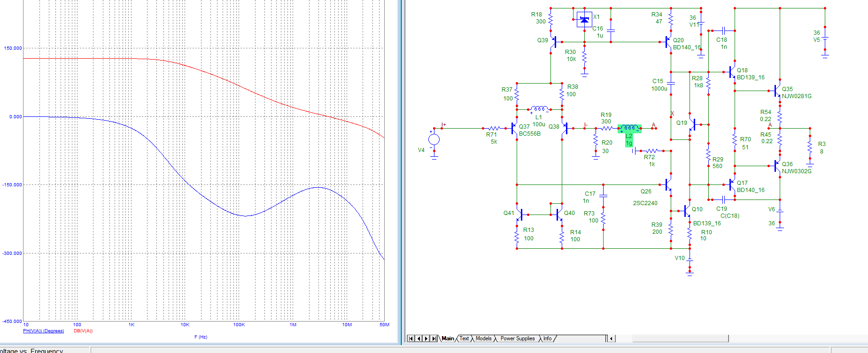This screenshot has height=353, width=868.
Task: Select the V6 battery symbol
Action: 780,211
